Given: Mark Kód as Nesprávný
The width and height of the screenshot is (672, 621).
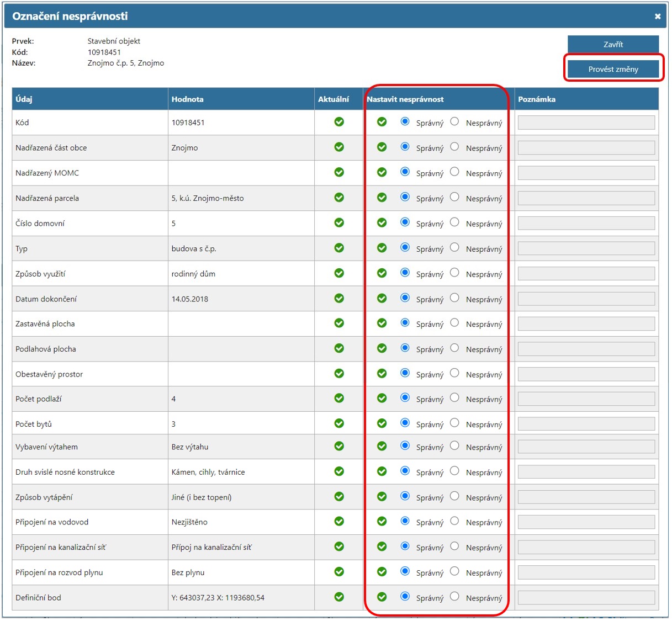Looking at the screenshot, I should (454, 121).
